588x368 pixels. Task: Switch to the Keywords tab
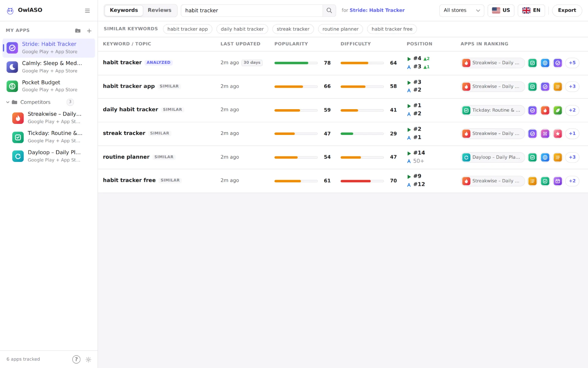point(124,10)
